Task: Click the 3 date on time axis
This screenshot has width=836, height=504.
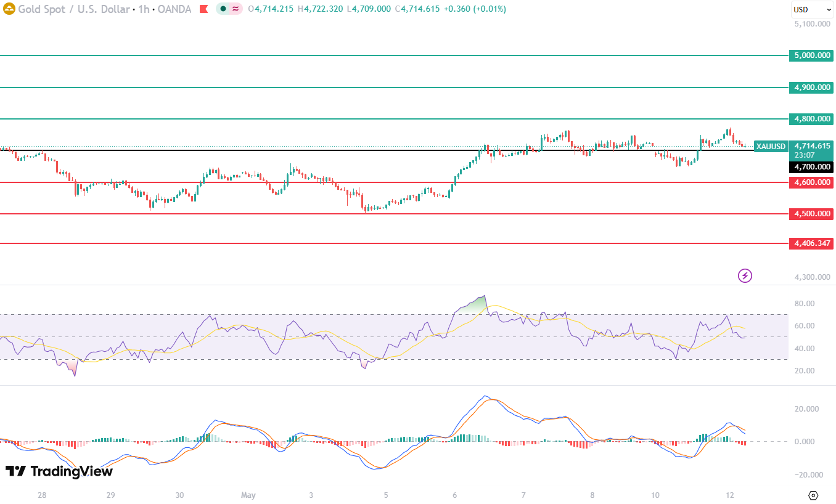Action: [311, 495]
